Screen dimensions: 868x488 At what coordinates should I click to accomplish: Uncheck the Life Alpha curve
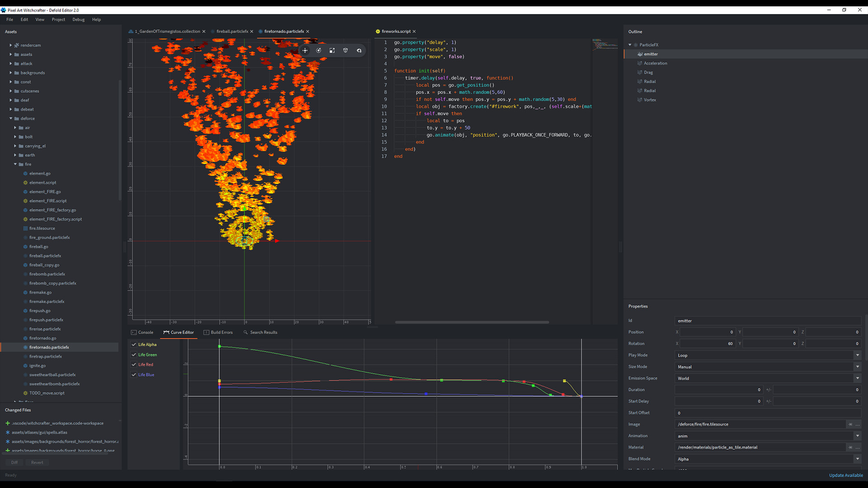133,344
